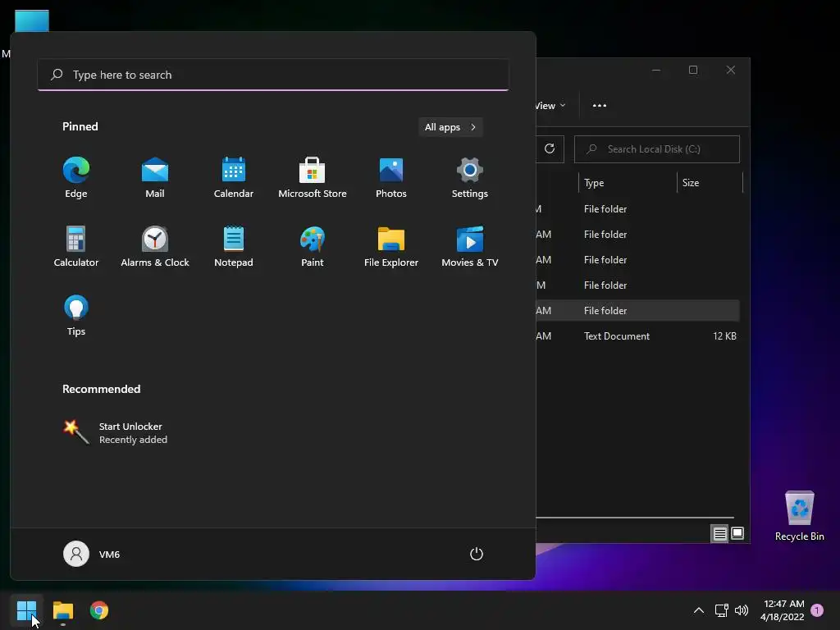Image resolution: width=840 pixels, height=630 pixels.
Task: Open the Recycle Bin desktop icon
Action: [x=799, y=516]
